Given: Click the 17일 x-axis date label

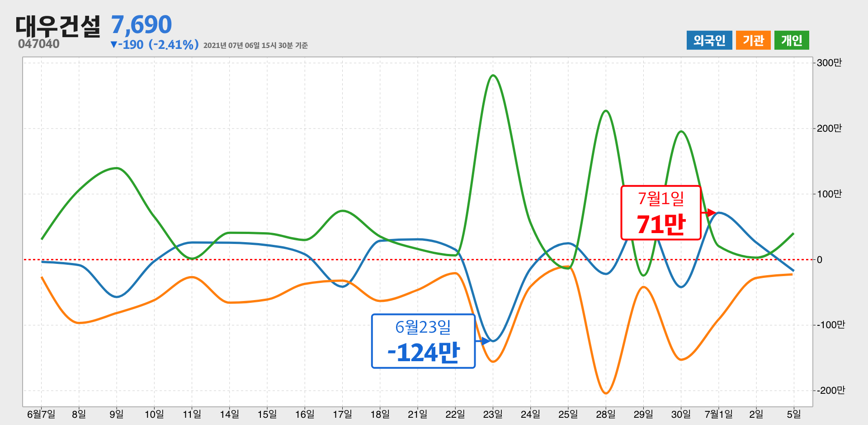Looking at the screenshot, I should [342, 414].
